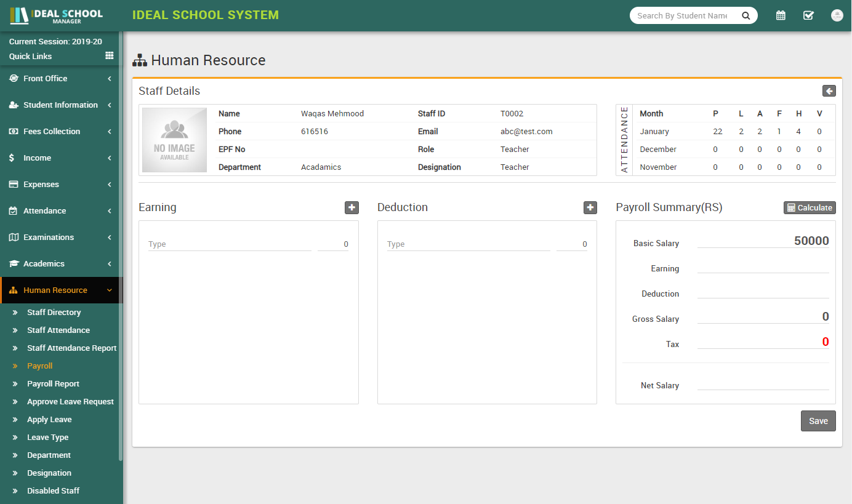Click the Academics graduation cap icon

coord(14,264)
